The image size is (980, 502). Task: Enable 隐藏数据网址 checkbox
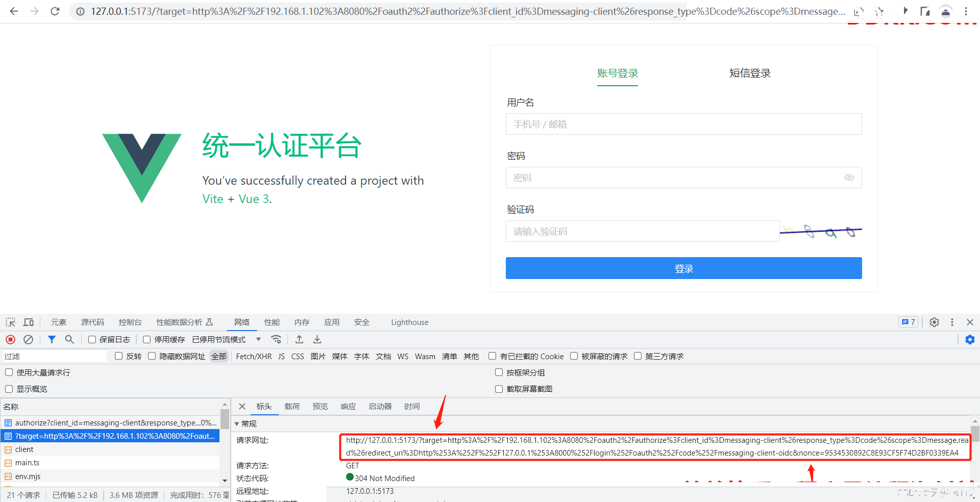coord(152,356)
